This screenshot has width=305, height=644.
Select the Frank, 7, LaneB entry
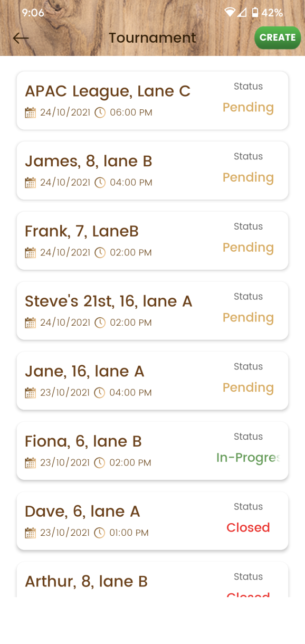pos(152,241)
